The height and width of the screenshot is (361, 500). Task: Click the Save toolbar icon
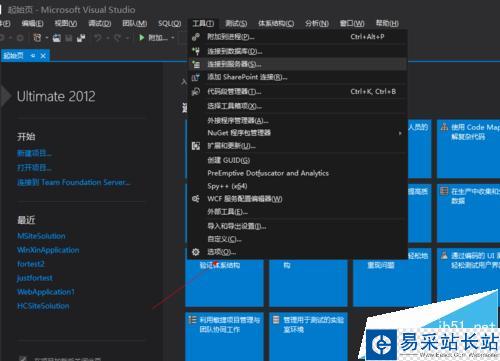point(69,38)
